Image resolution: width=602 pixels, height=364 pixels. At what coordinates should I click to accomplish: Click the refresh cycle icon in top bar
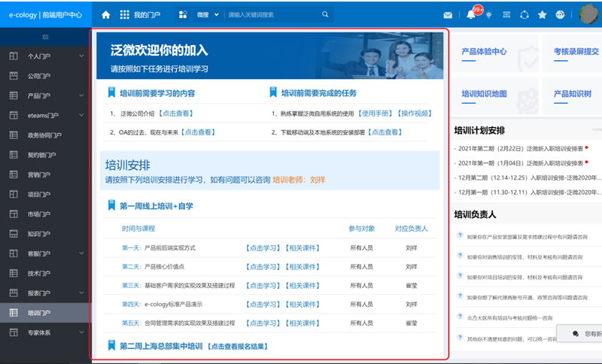(524, 14)
